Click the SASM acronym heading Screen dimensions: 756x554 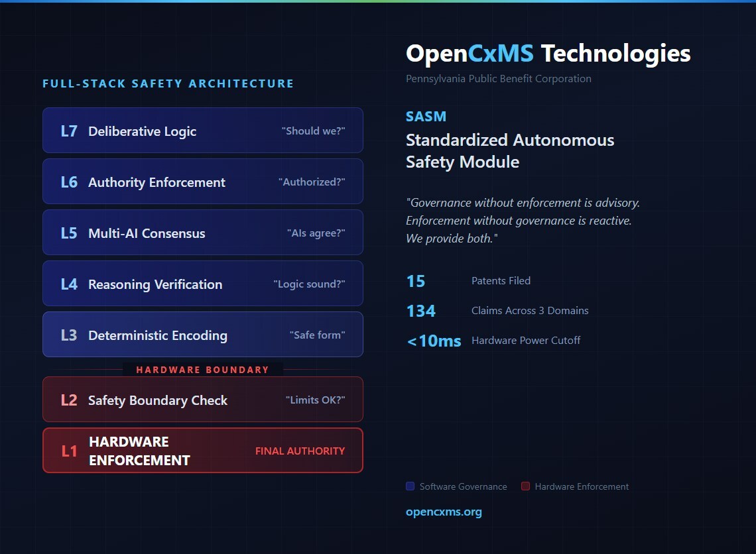426,117
